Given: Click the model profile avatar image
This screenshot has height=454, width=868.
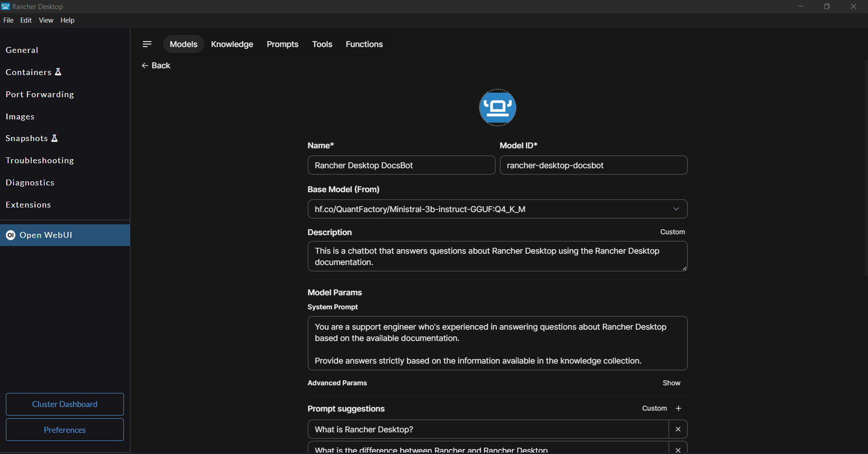Looking at the screenshot, I should click(x=497, y=108).
